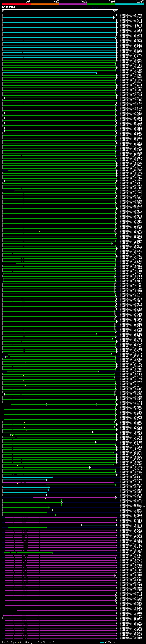Select label UniRef100_Q8GZV4
The height and width of the screenshot is (644, 146).
point(131,35)
